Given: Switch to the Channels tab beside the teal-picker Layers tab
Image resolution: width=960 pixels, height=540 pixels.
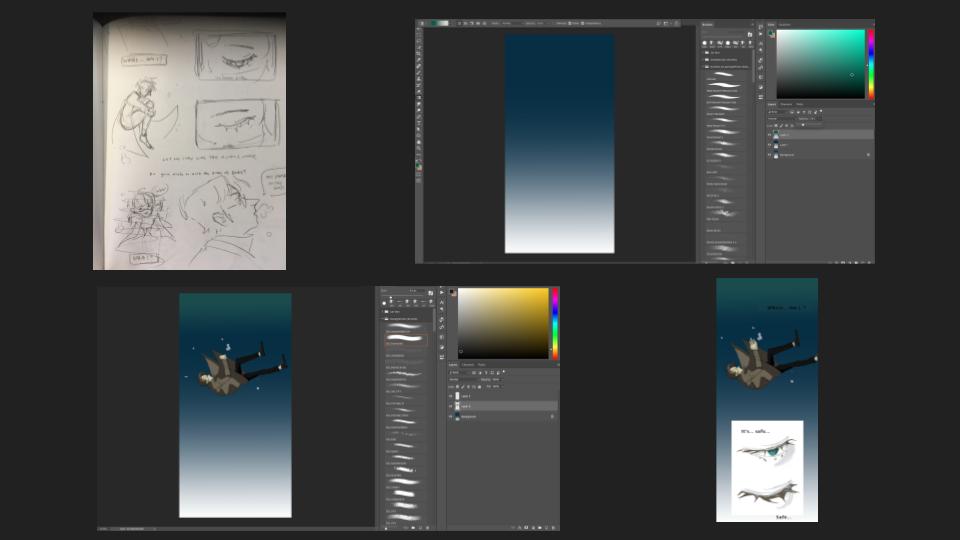Looking at the screenshot, I should (x=786, y=104).
